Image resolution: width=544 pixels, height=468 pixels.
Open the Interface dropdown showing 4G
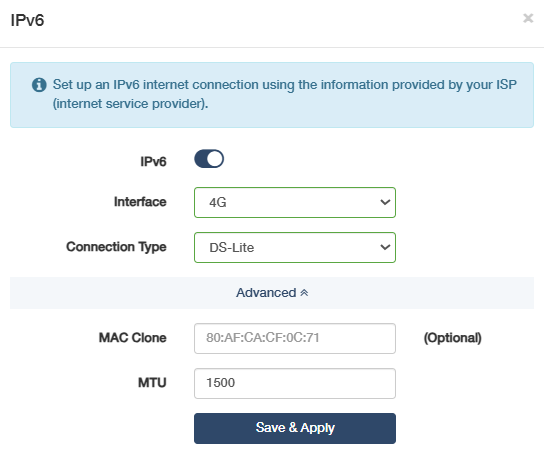(295, 203)
